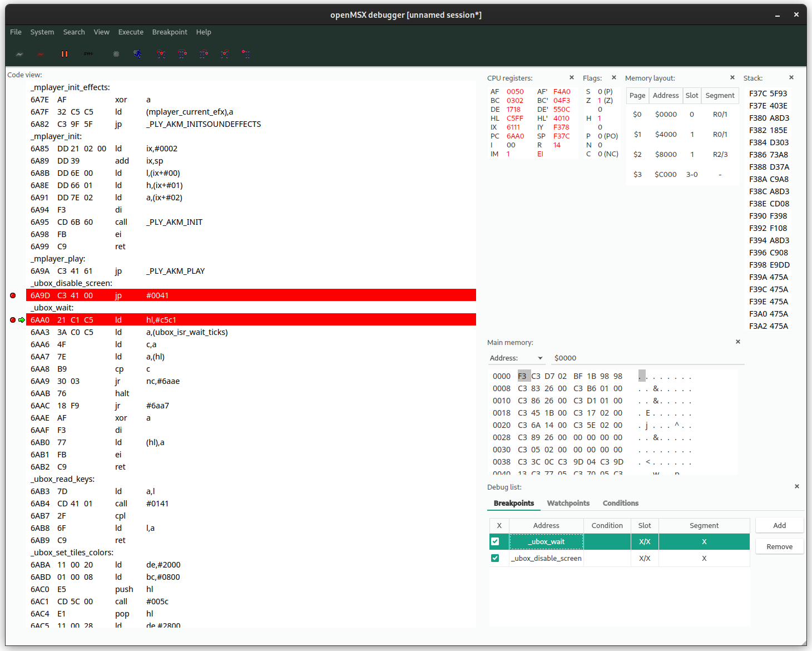
Task: Open the Address dropdown in Main memory
Action: (516, 358)
